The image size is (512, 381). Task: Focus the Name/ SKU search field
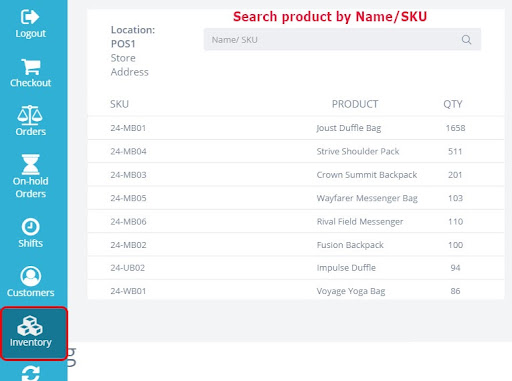tap(342, 40)
